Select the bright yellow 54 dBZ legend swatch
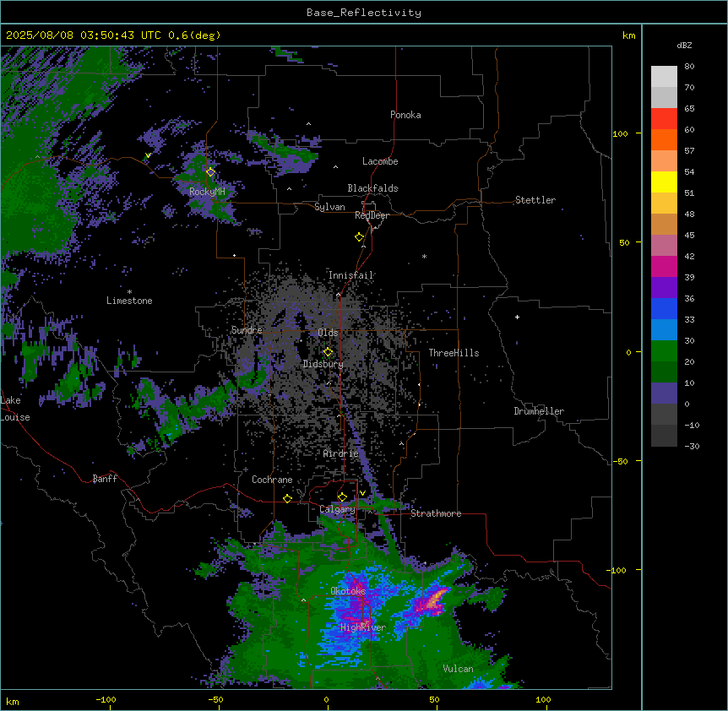728x711 pixels. (664, 182)
